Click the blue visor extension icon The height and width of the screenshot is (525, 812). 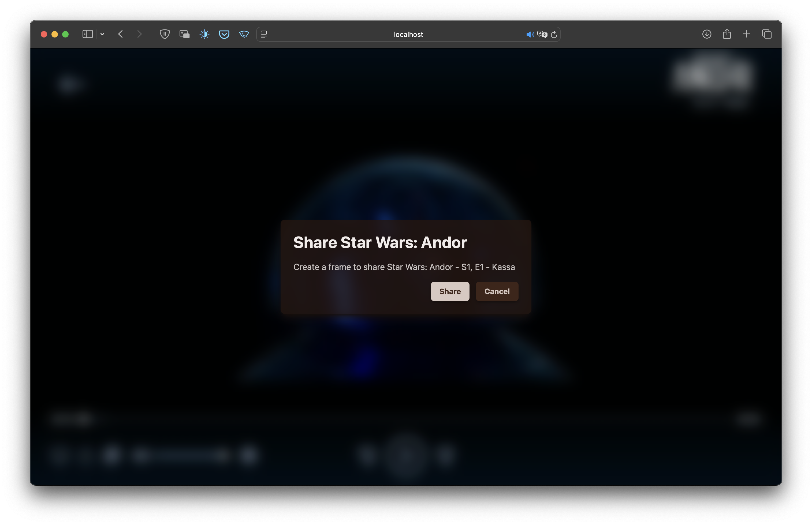tap(244, 34)
